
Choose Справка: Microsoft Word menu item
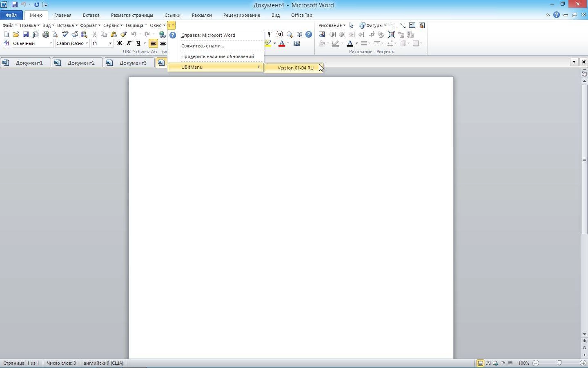click(216, 35)
